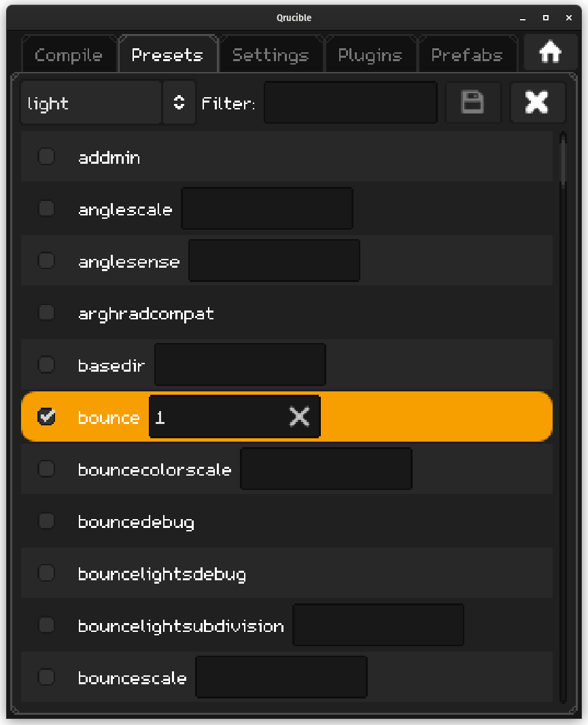The width and height of the screenshot is (588, 725).
Task: Minimize the Qrucible window
Action: click(x=521, y=18)
